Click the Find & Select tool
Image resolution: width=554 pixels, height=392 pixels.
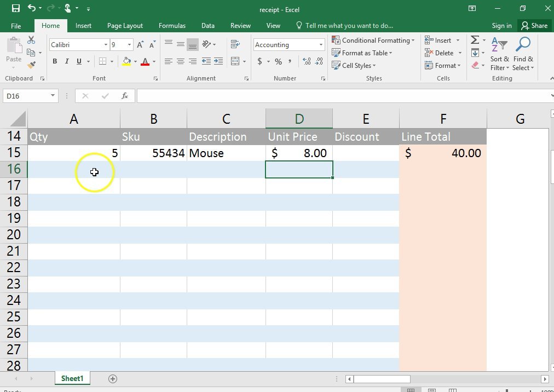tap(523, 53)
